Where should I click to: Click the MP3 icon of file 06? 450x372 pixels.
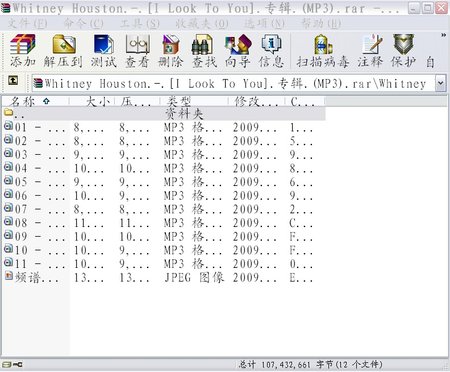(x=8, y=194)
